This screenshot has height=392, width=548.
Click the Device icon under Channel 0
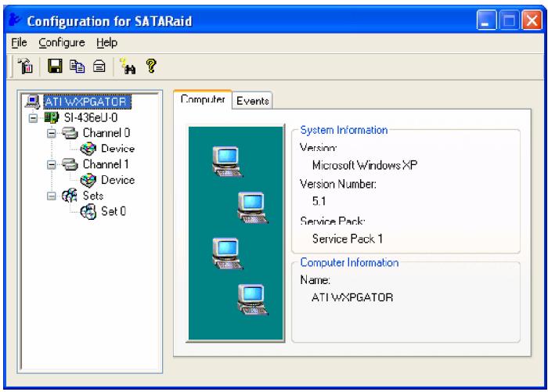coord(88,149)
